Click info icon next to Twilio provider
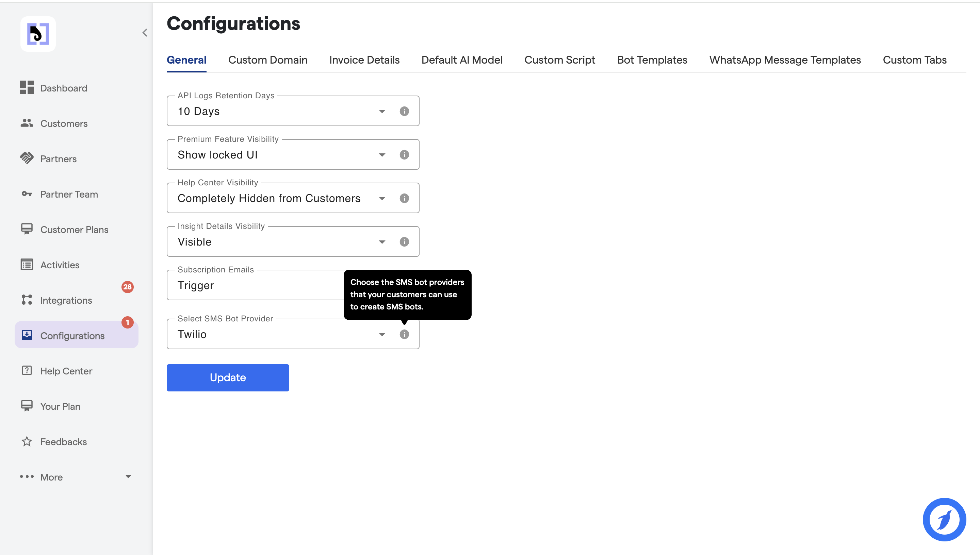 click(x=404, y=334)
